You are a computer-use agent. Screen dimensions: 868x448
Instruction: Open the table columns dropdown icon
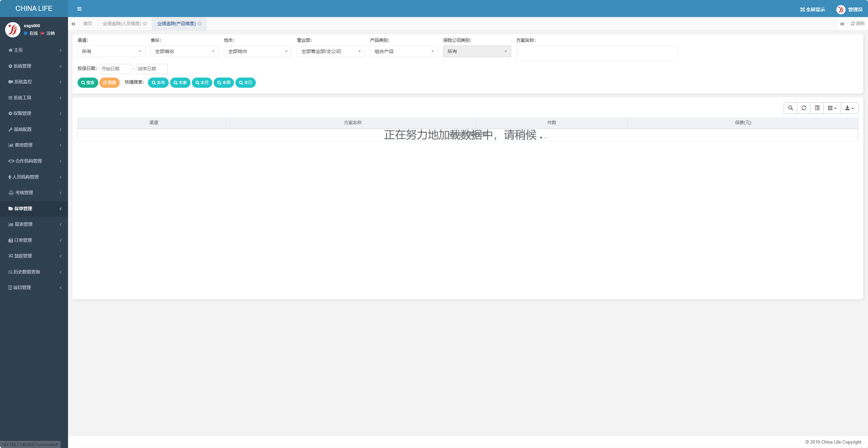[832, 108]
